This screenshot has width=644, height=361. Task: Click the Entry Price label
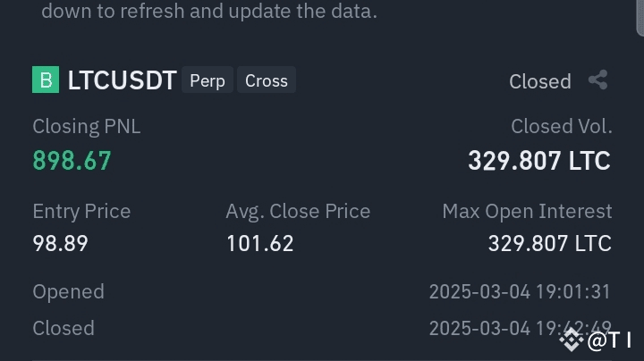[x=81, y=212]
